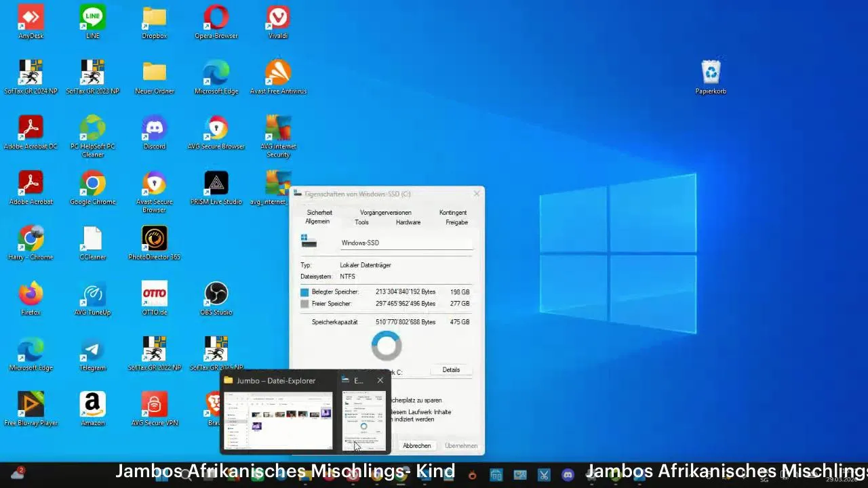Select the AVG TuneUp icon
The height and width of the screenshot is (488, 868).
point(93,298)
